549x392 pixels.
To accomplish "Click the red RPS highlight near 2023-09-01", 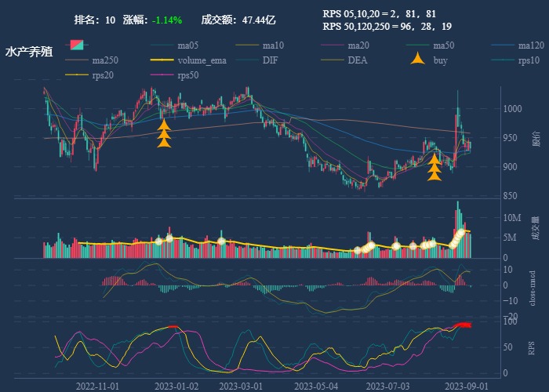I will (463, 325).
